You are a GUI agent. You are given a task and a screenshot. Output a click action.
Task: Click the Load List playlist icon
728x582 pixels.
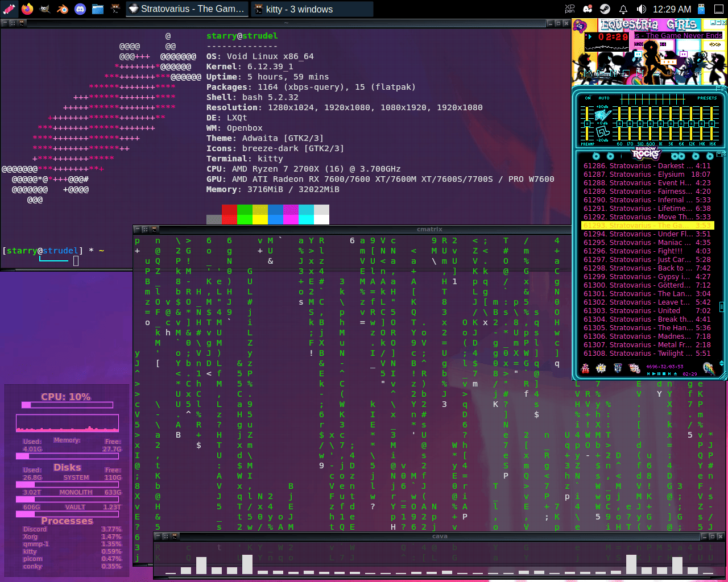pos(708,368)
